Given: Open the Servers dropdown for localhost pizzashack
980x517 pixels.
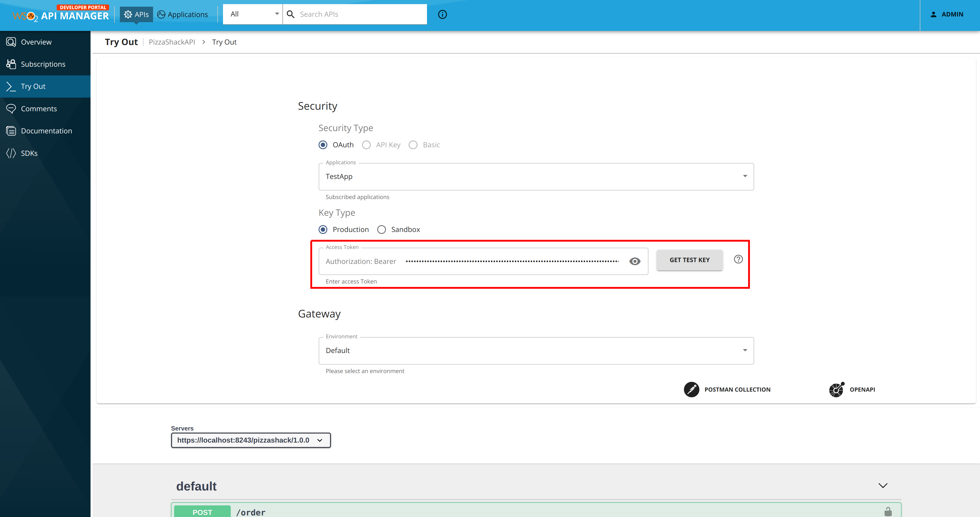Looking at the screenshot, I should click(250, 440).
